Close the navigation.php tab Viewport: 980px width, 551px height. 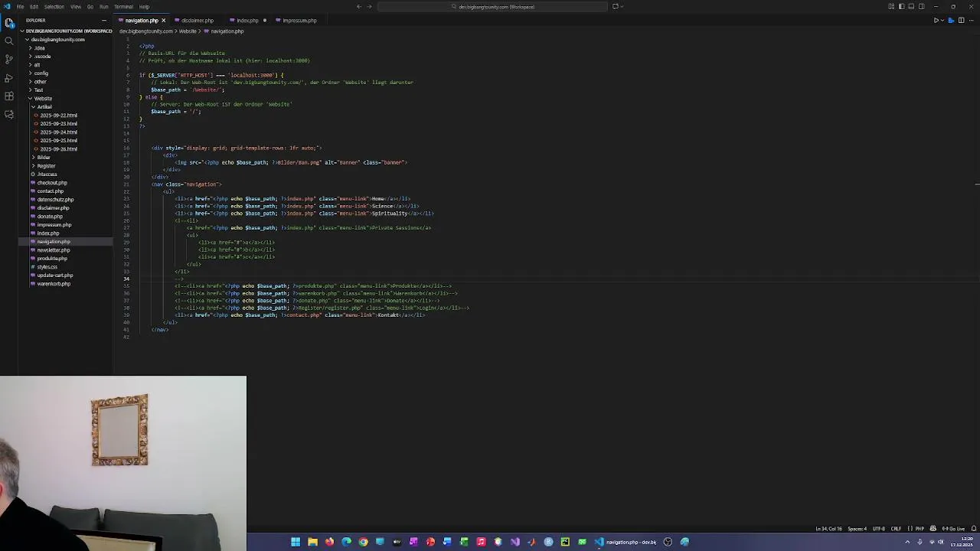[x=163, y=21]
